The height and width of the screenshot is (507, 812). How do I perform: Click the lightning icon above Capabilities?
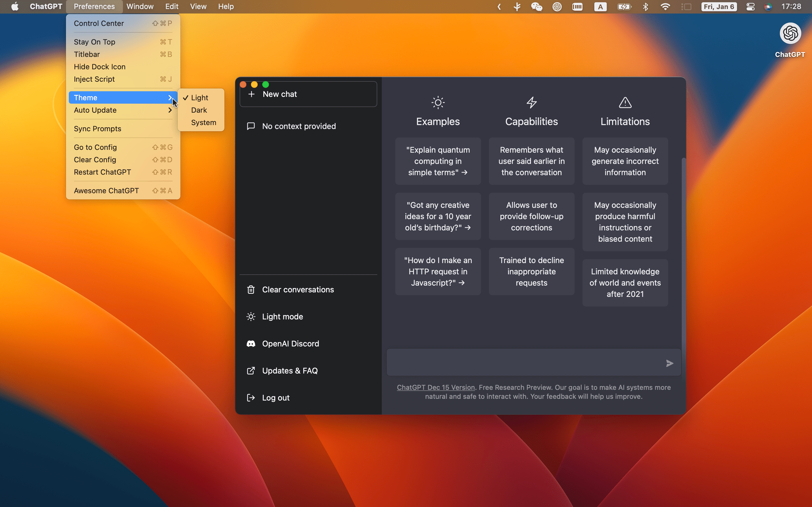(531, 102)
